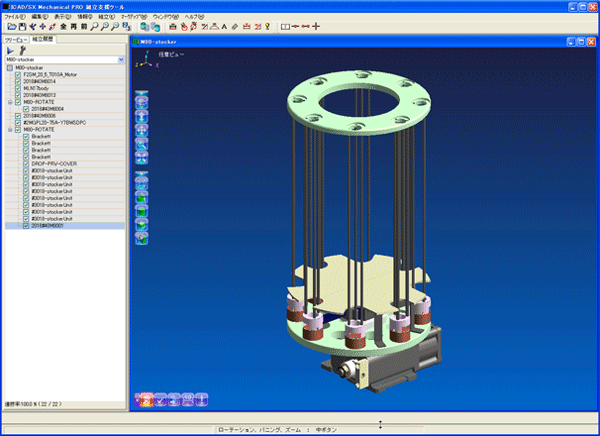Collapse the lower viewport display toolbar handle
This screenshot has width=600, height=436.
pos(142,173)
